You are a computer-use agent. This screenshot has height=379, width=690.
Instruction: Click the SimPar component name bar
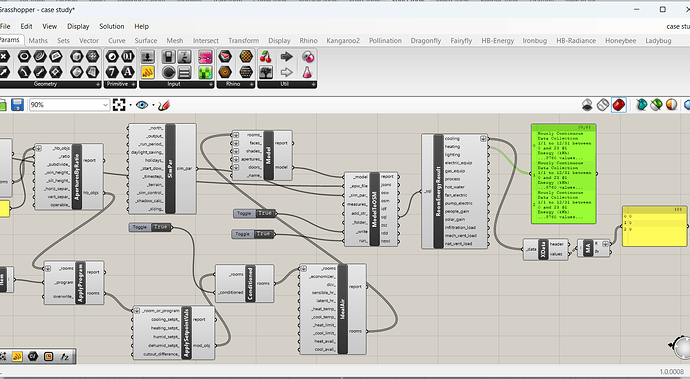tap(170, 169)
